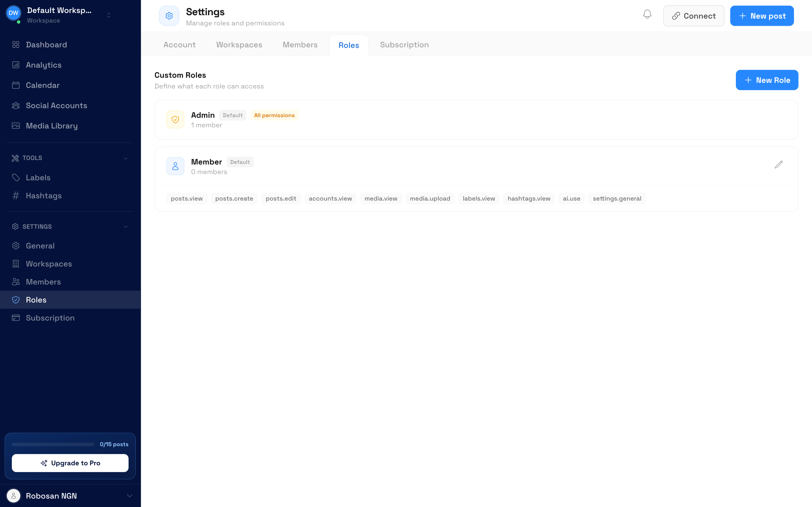Click the edit pencil icon on Member role
Image resolution: width=812 pixels, height=507 pixels.
[x=779, y=164]
